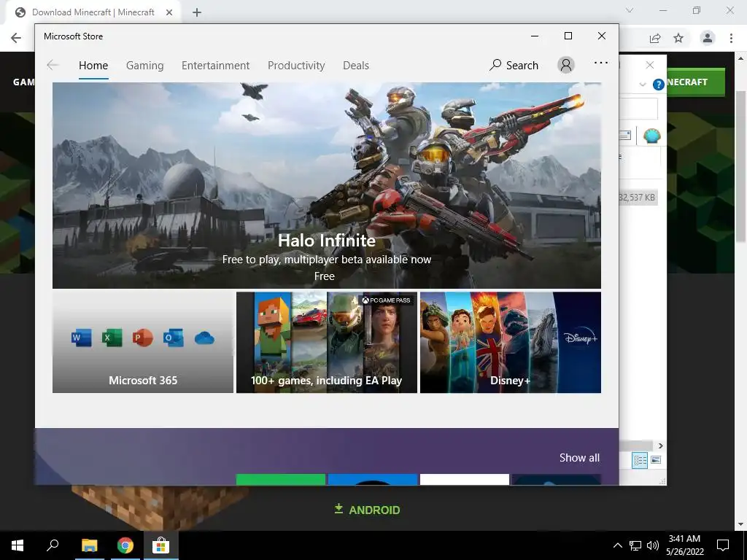Click the shell icon in the background dialog

(651, 136)
